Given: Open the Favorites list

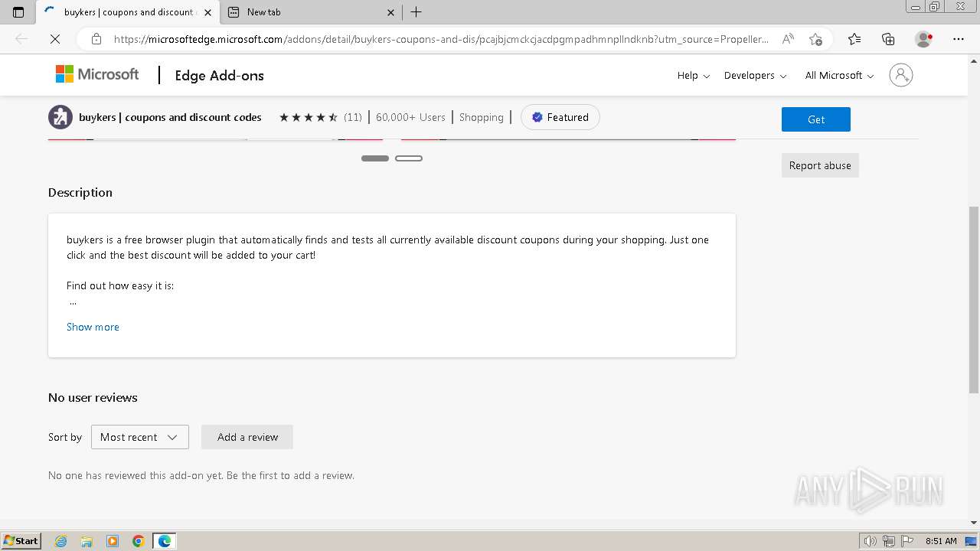Looking at the screenshot, I should click(x=854, y=39).
